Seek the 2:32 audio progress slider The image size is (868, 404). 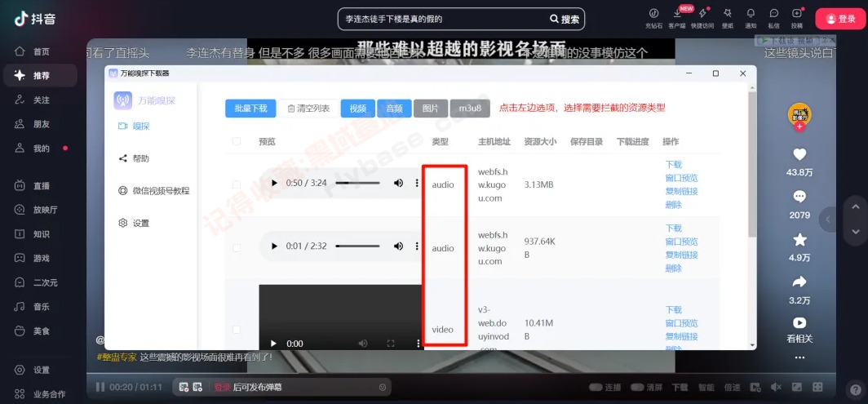[357, 246]
